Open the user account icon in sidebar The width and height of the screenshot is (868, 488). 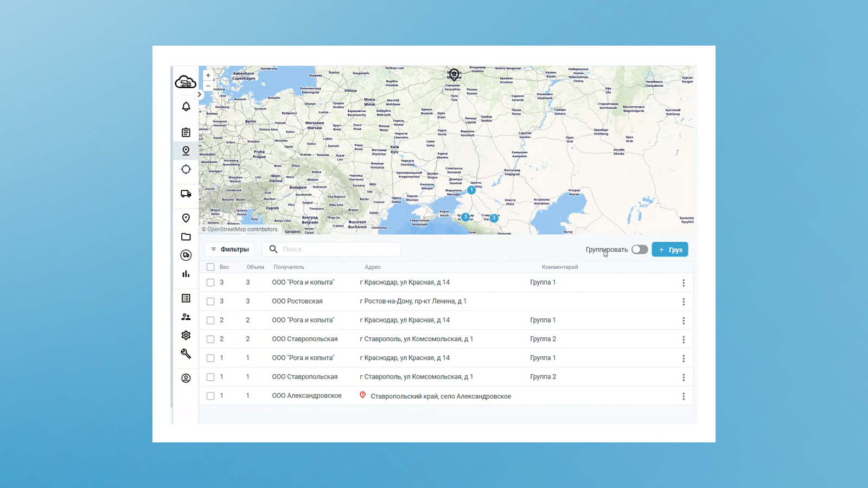click(x=186, y=378)
